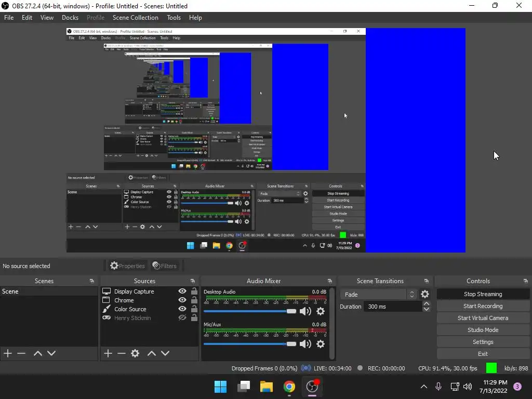Show the Henry Stickmin source
532x399 pixels.
pos(182,317)
